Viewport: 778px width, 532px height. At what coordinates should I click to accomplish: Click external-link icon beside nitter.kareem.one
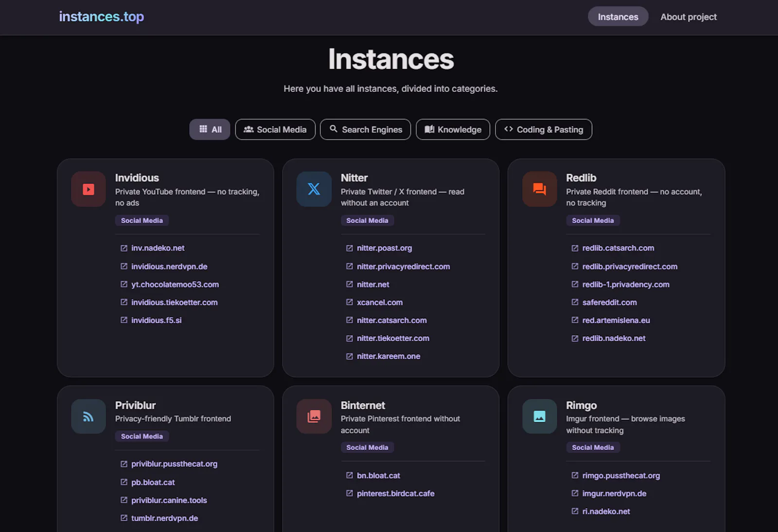point(350,356)
